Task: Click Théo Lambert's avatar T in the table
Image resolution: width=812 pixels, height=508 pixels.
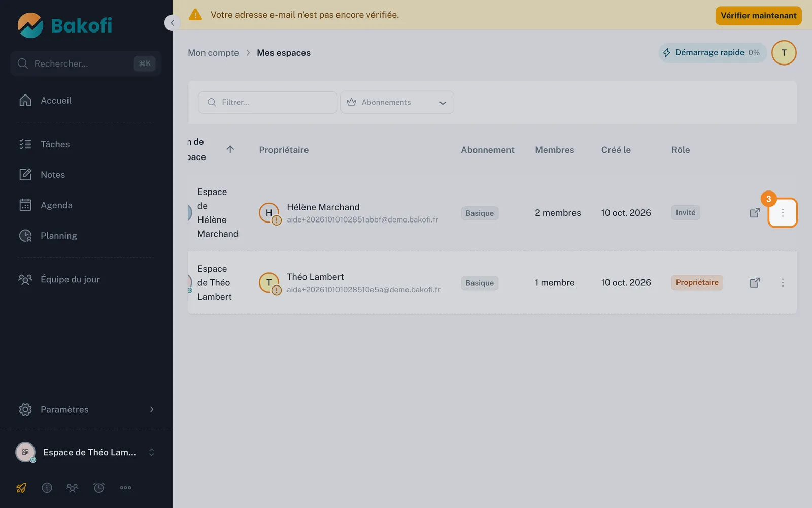Action: click(269, 282)
